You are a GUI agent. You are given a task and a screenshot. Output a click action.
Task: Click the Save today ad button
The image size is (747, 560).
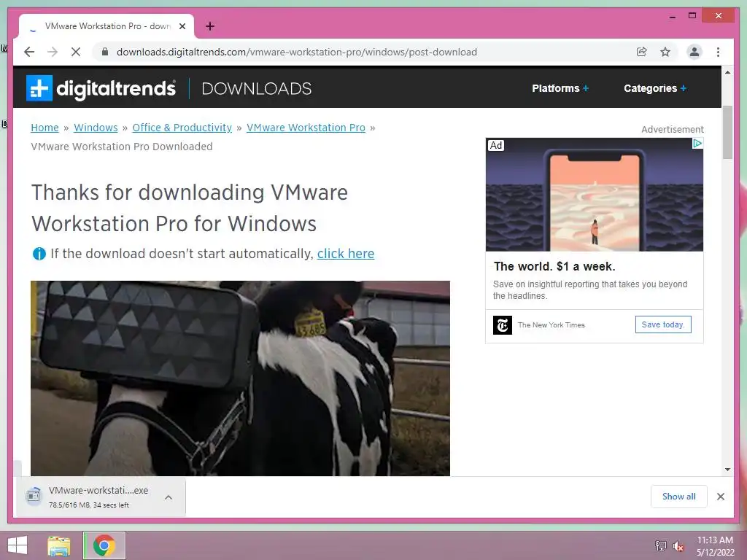pos(663,324)
